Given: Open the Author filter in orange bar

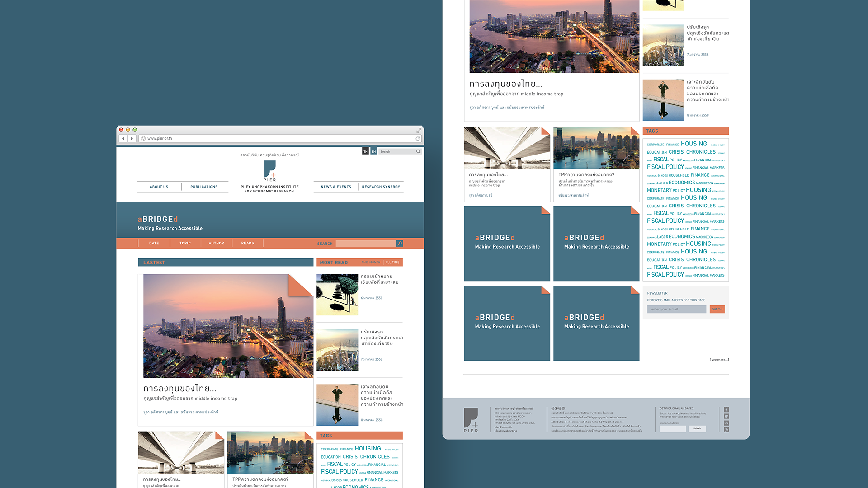Looking at the screenshot, I should [x=216, y=244].
